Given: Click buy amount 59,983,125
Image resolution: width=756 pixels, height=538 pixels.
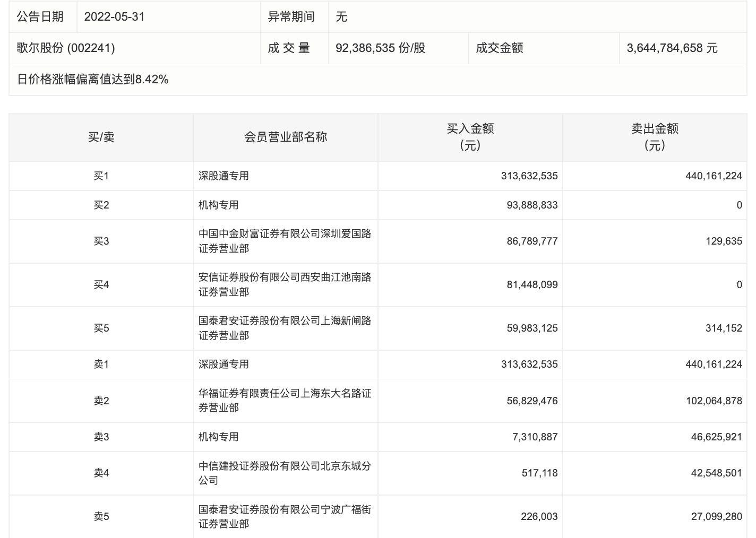Looking at the screenshot, I should [532, 328].
